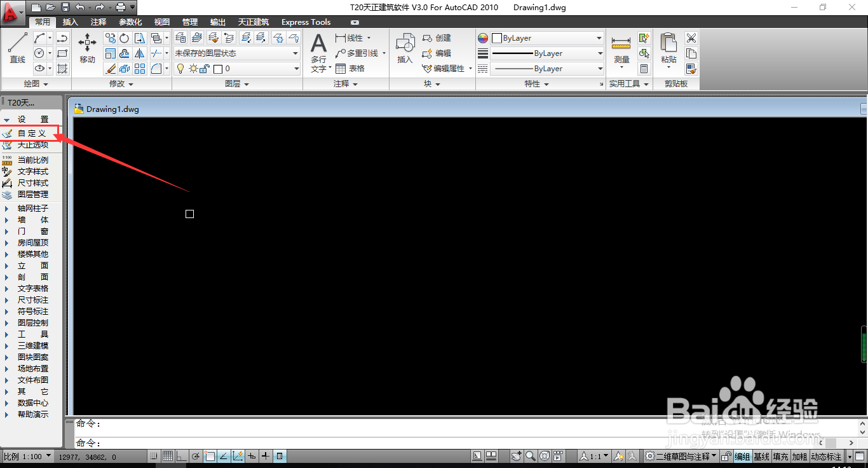The width and height of the screenshot is (868, 468).
Task: Toggle polar tracking in status bar
Action: click(196, 456)
